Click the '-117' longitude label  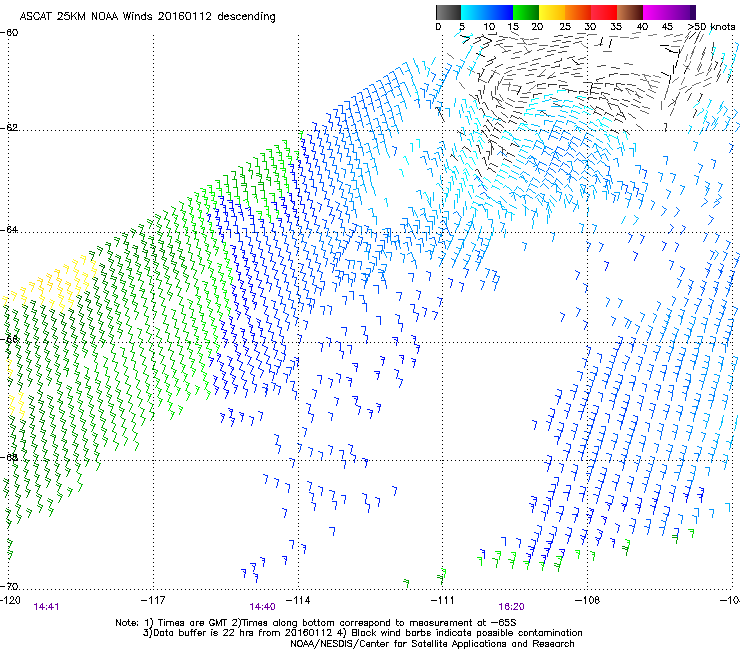point(153,600)
